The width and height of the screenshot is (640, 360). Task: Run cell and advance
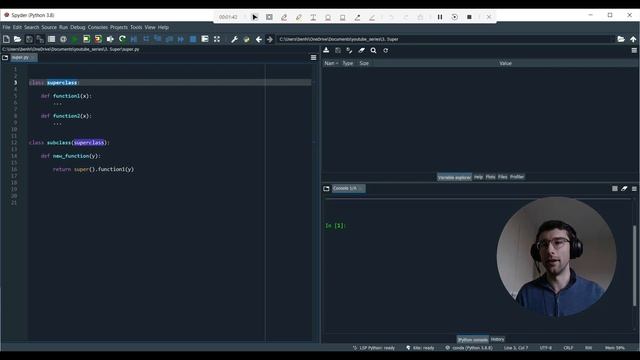tap(98, 39)
